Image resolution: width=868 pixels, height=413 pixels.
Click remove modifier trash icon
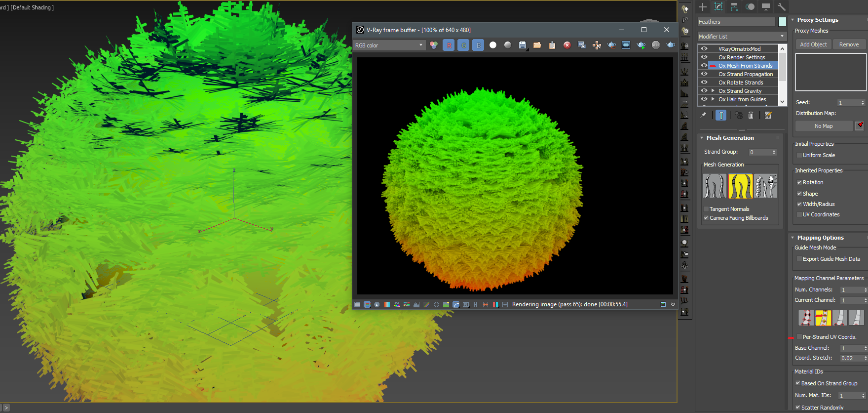pyautogui.click(x=751, y=115)
